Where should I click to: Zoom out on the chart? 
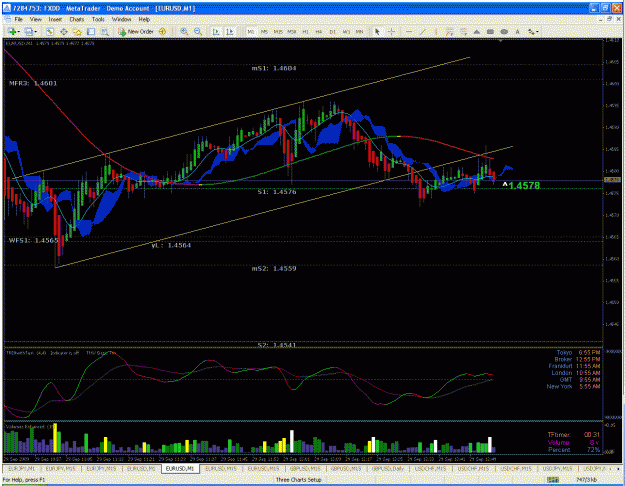click(x=198, y=31)
